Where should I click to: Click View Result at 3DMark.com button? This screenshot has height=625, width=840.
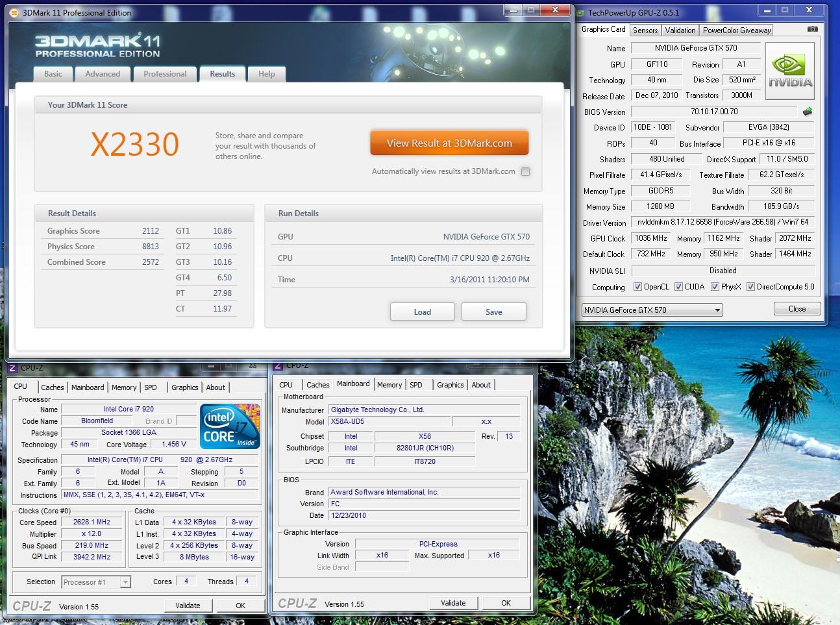click(449, 143)
